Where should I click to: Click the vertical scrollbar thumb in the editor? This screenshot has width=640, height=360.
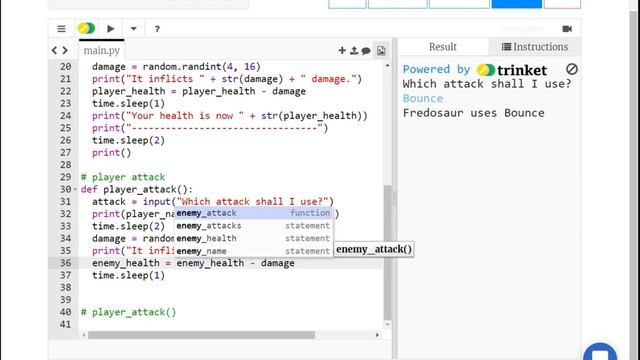[387, 252]
